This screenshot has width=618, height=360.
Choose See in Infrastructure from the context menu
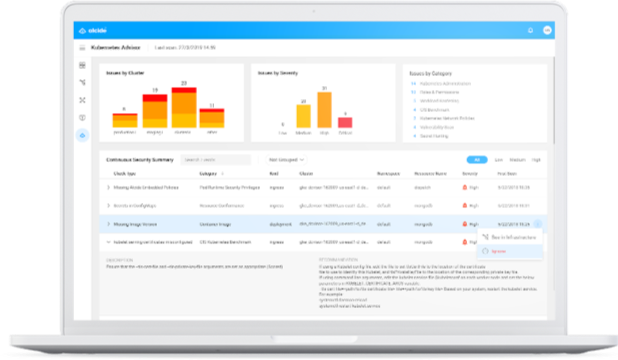(510, 237)
